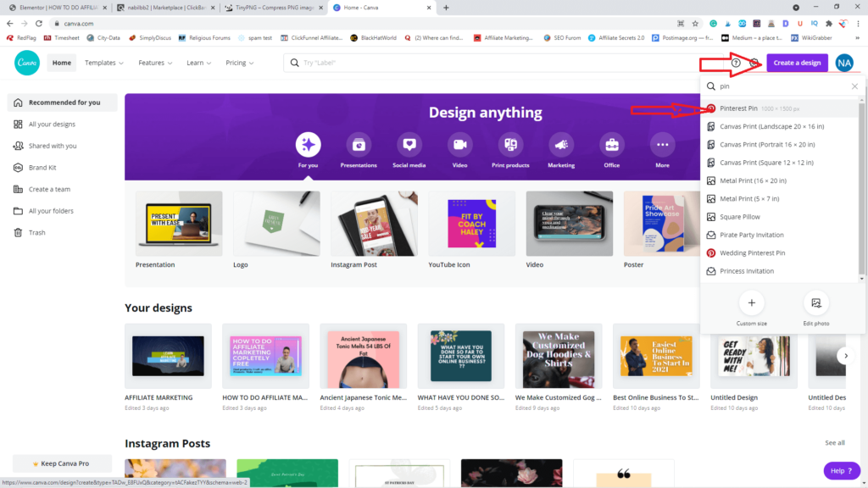Click the design type search field containing 'pin'
This screenshot has height=488, width=868.
pyautogui.click(x=782, y=86)
